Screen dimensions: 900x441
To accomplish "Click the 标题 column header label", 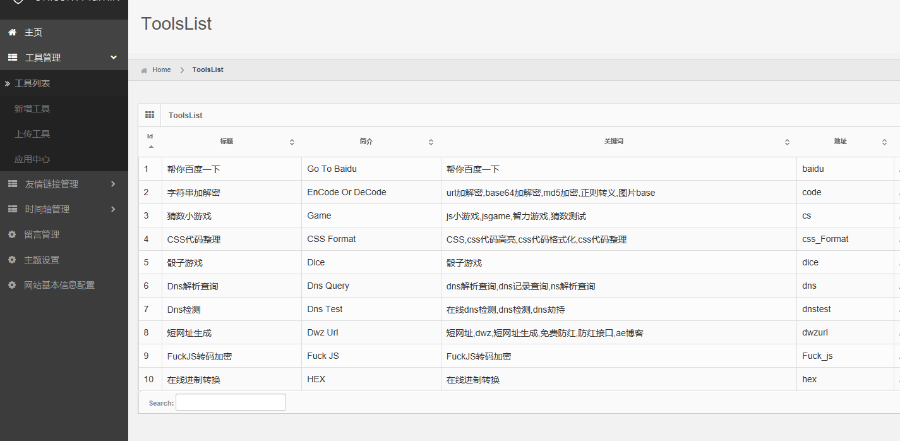I will pos(226,141).
